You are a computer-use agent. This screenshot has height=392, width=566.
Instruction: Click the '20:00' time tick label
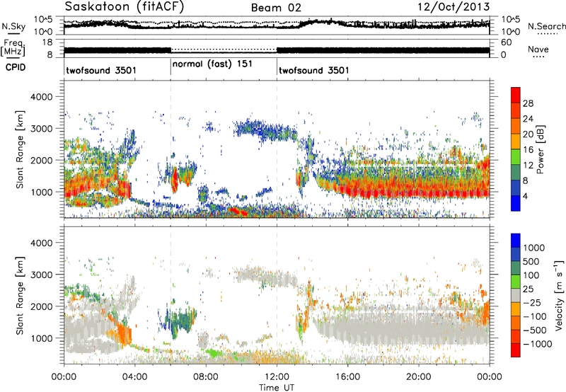[x=419, y=377]
